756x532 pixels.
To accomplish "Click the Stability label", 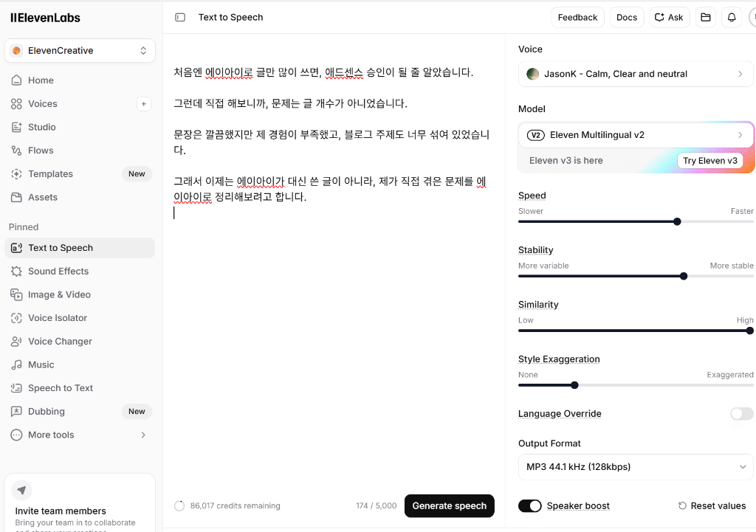I will point(536,249).
